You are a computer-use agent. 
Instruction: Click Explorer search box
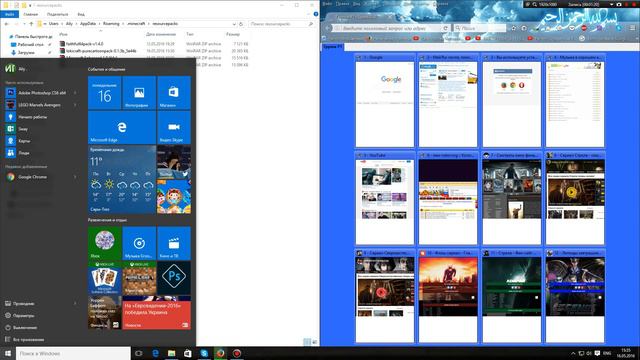tap(282, 24)
